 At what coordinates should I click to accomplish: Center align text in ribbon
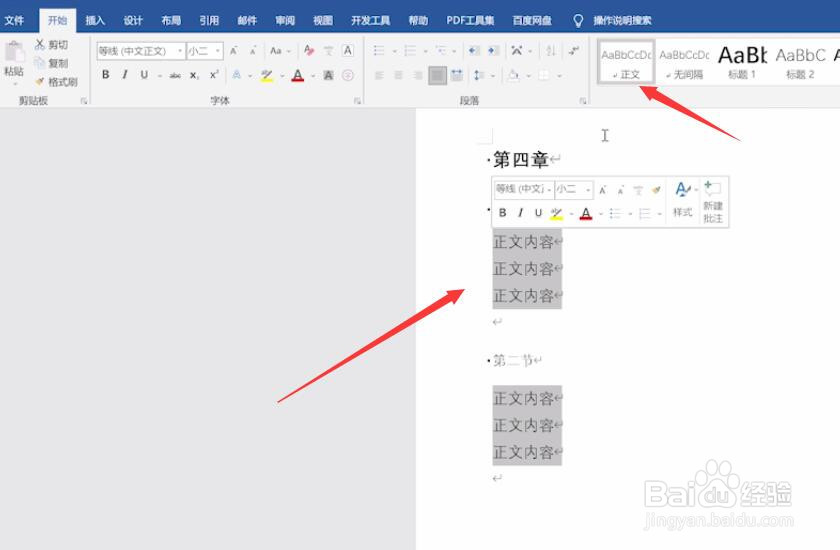point(399,76)
